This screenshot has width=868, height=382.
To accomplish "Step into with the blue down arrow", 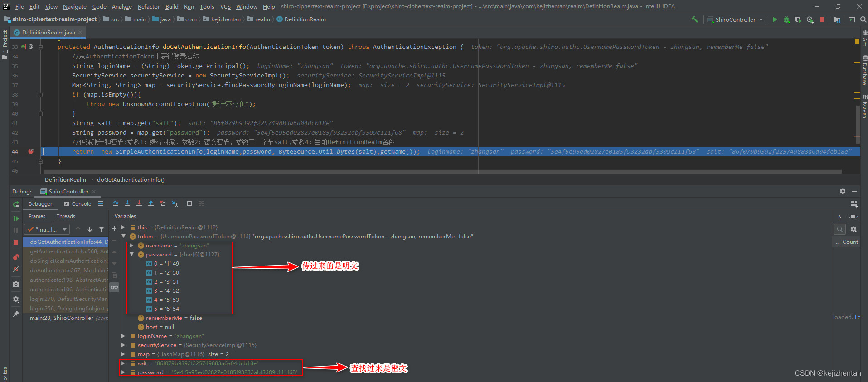I will 127,203.
